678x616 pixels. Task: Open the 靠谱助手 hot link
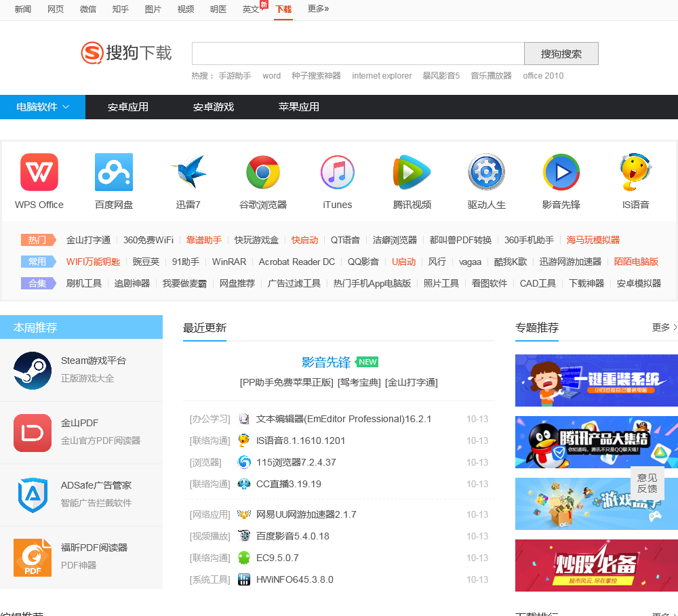point(203,240)
